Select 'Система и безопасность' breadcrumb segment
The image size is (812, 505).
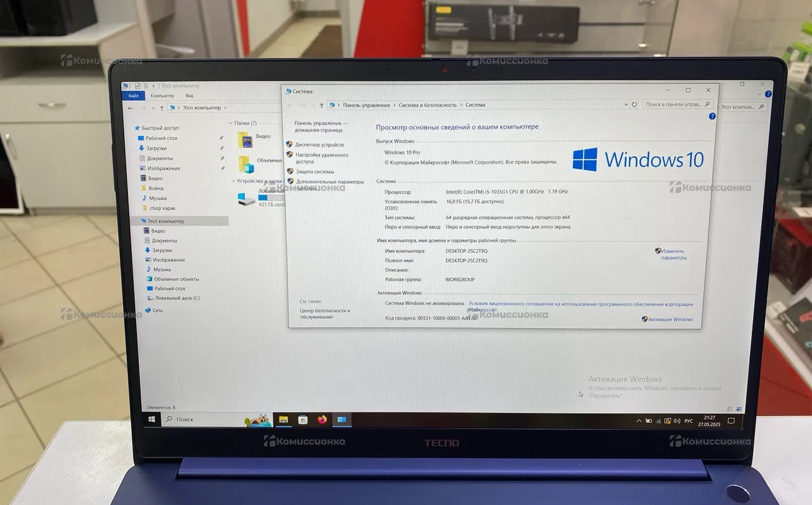click(428, 105)
